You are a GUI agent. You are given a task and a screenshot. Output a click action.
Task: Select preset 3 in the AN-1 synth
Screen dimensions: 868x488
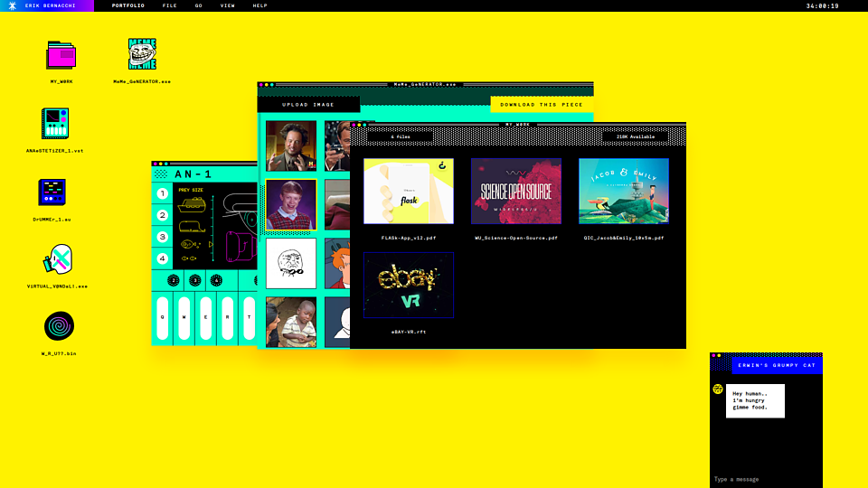[163, 237]
